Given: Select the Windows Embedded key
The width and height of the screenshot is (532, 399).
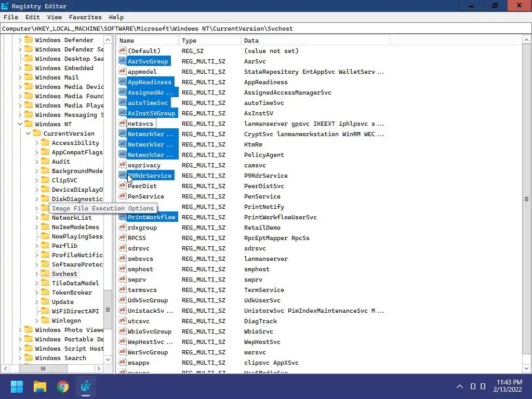Looking at the screenshot, I should click(64, 68).
